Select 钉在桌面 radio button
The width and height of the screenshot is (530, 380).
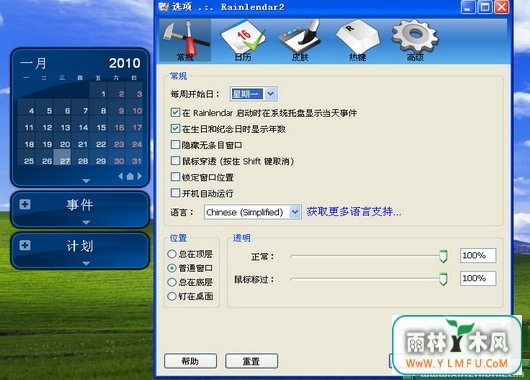pos(172,296)
